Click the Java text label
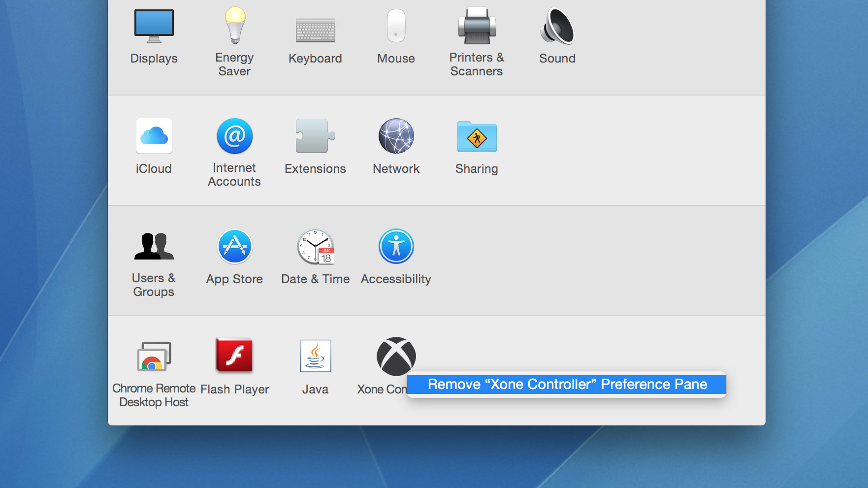868x488 pixels. [x=315, y=389]
